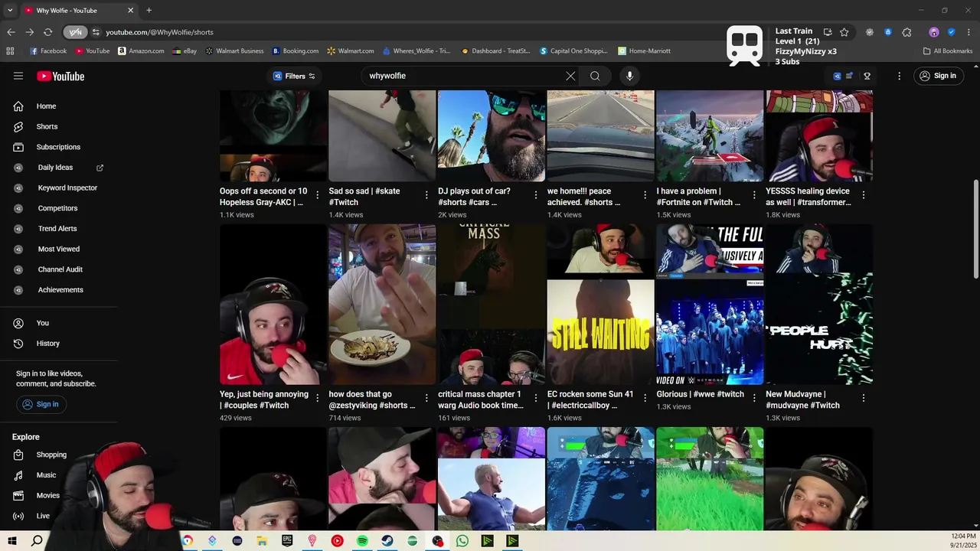Open Subscriptions in the sidebar
This screenshot has height=551, width=980.
[58, 147]
